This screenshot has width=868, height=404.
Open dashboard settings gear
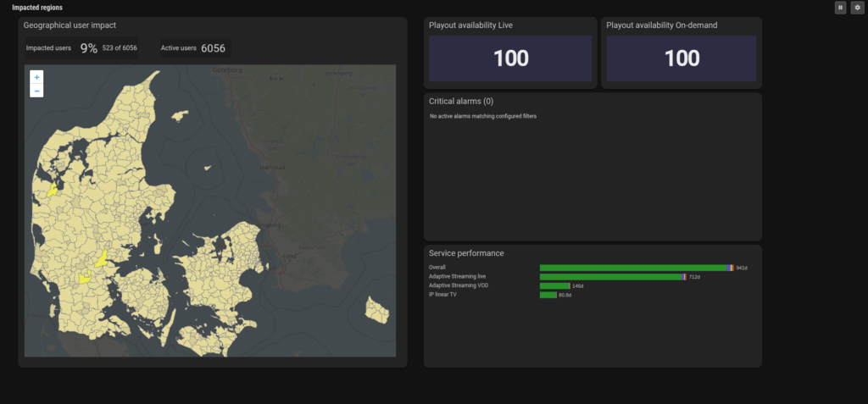coord(857,8)
